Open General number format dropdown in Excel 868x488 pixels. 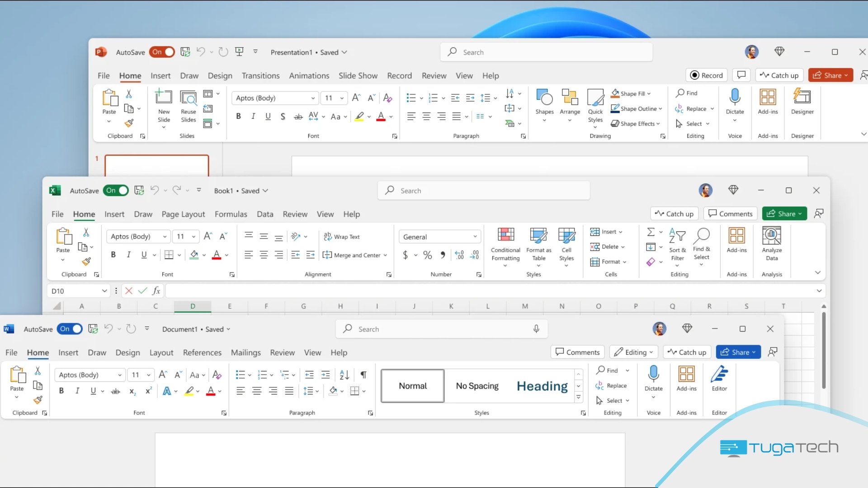pos(475,237)
